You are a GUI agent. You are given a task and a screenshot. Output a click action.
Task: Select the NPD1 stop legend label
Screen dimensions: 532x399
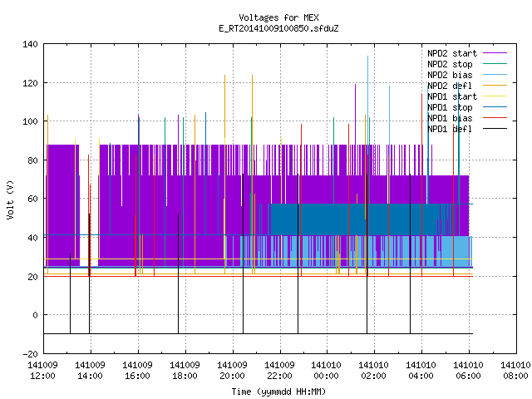(450, 107)
